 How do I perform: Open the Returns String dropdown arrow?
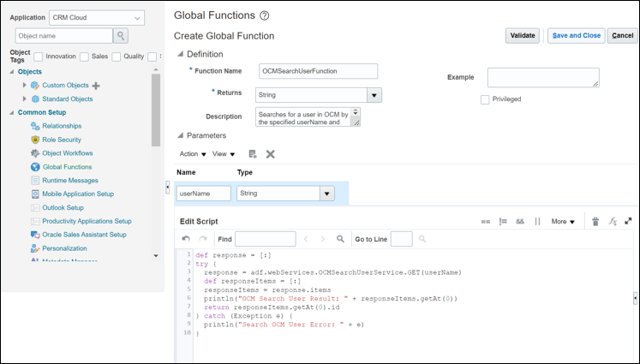[374, 95]
